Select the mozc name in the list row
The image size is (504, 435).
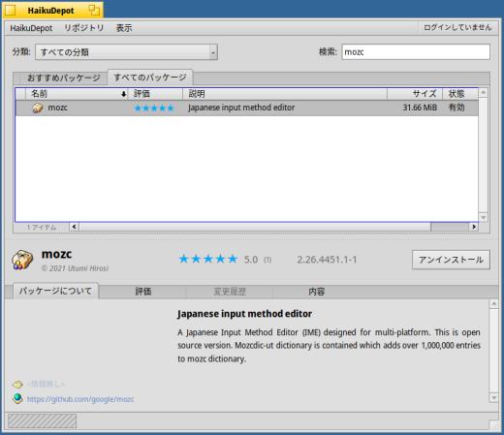[x=58, y=108]
